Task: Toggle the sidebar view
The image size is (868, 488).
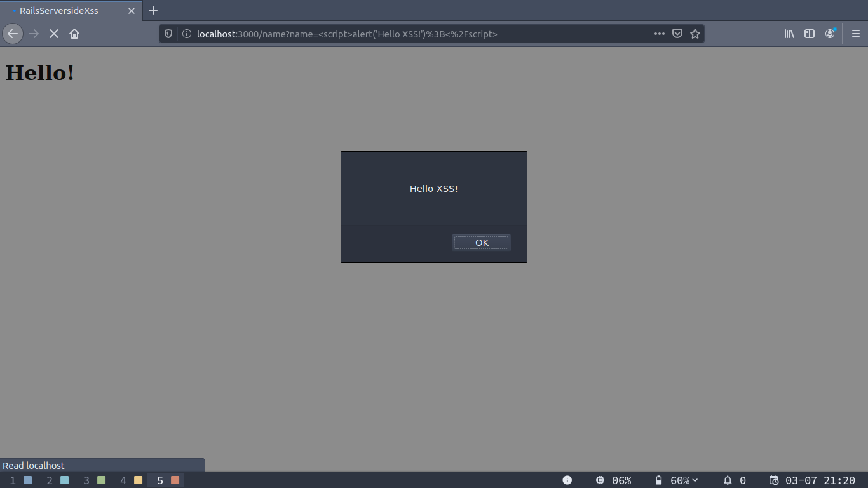Action: (810, 34)
